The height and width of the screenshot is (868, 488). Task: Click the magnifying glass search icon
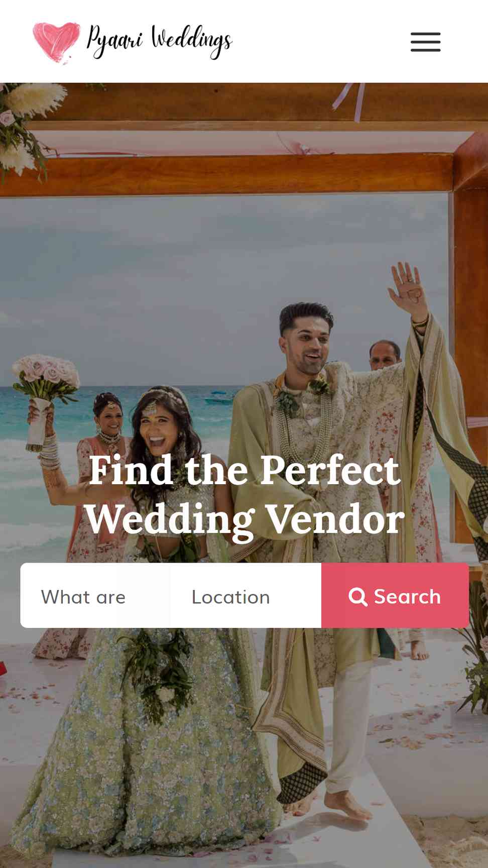[x=358, y=597]
